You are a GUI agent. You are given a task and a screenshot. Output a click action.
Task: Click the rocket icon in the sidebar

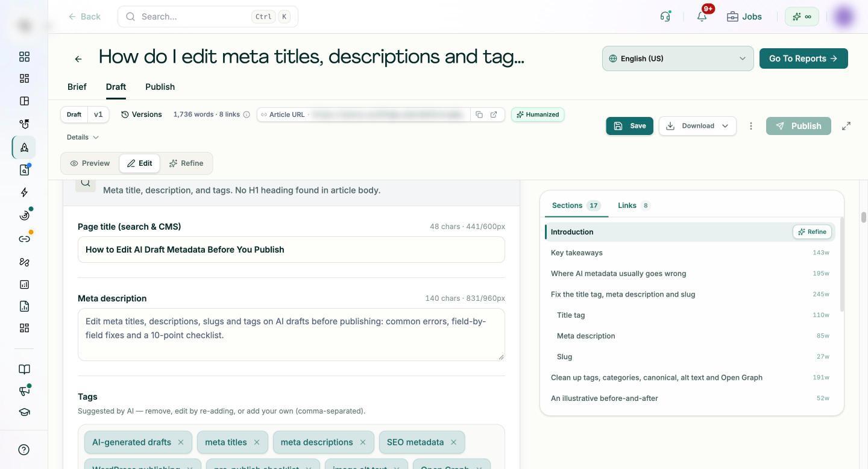(24, 148)
